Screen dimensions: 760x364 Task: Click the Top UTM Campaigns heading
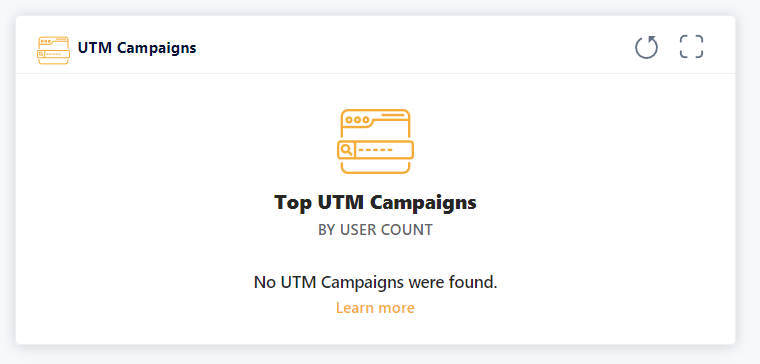(375, 202)
